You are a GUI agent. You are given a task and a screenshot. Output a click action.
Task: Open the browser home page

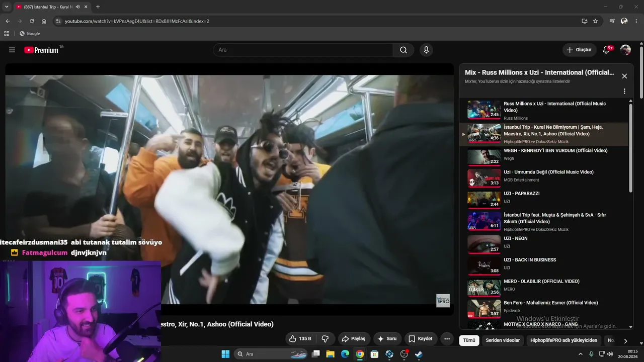[x=44, y=21]
